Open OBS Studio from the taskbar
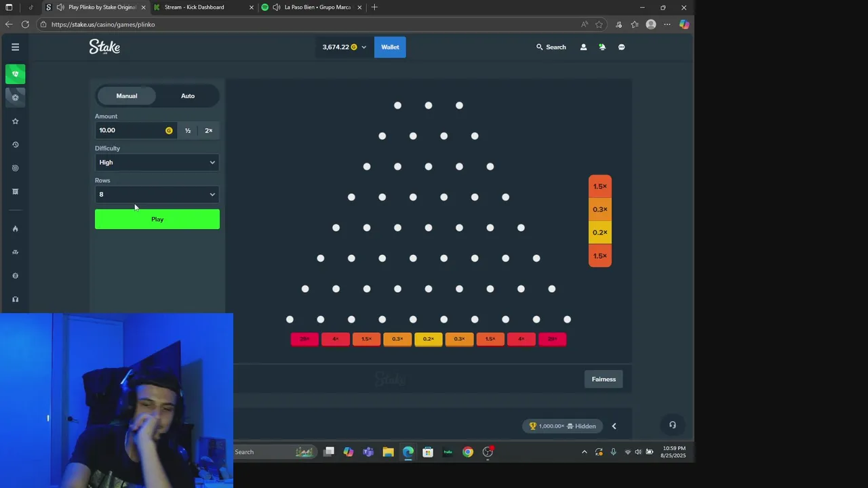Image resolution: width=868 pixels, height=488 pixels. [x=488, y=452]
